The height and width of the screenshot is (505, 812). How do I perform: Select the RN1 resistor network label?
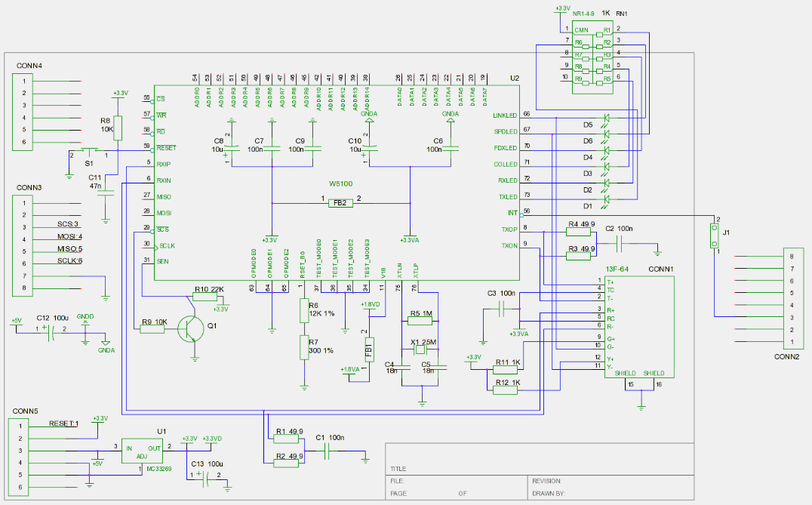pos(621,14)
